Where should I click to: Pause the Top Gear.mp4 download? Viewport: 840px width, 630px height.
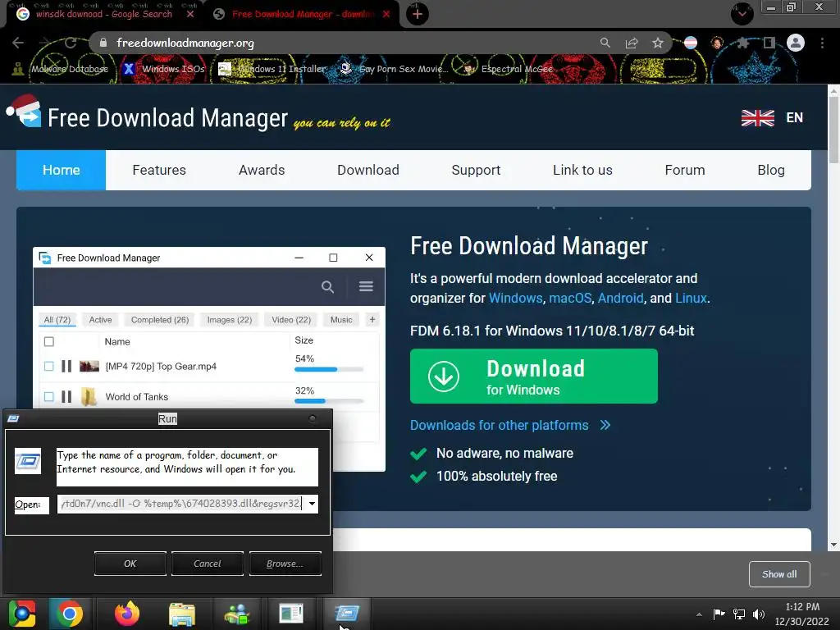click(x=66, y=366)
